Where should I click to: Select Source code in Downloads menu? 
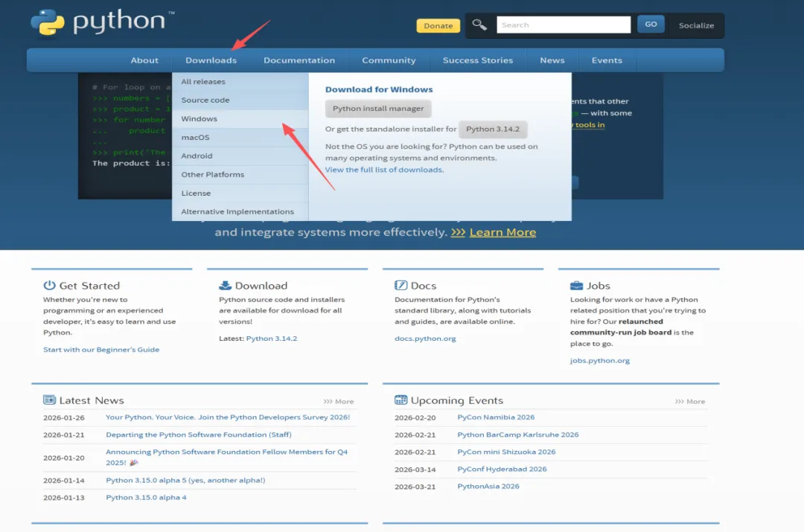pyautogui.click(x=240, y=100)
